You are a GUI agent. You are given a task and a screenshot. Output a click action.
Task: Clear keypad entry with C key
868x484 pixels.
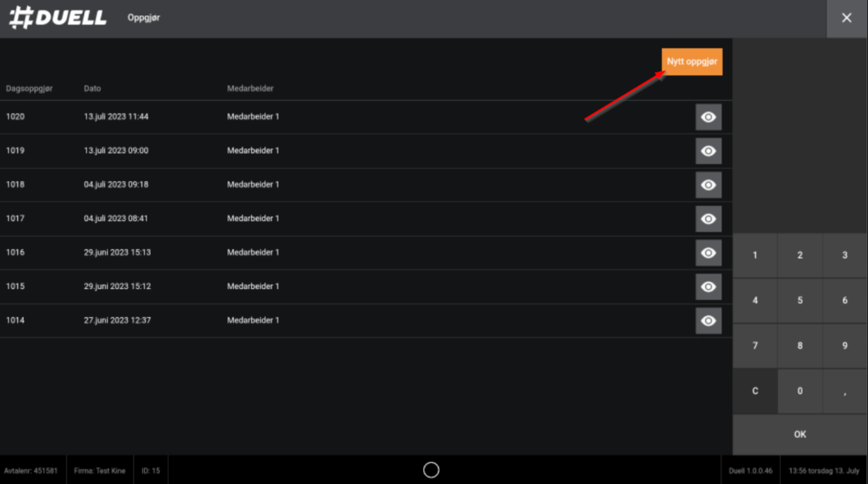pyautogui.click(x=754, y=391)
